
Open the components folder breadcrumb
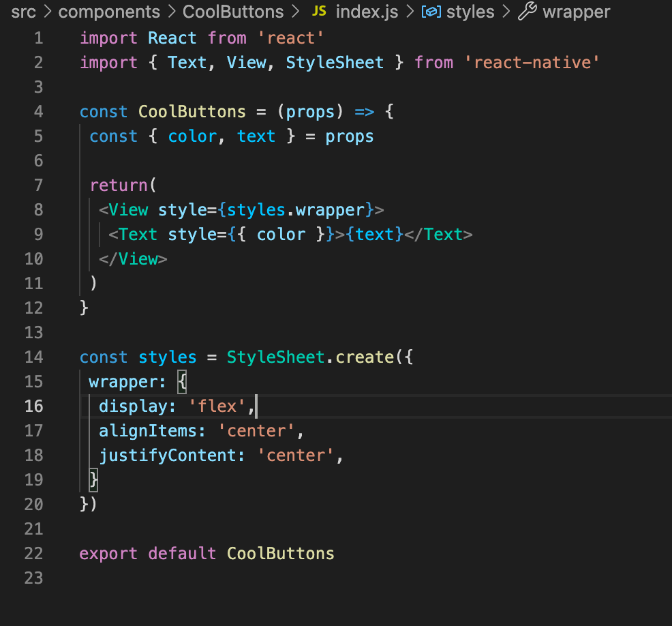tap(109, 12)
